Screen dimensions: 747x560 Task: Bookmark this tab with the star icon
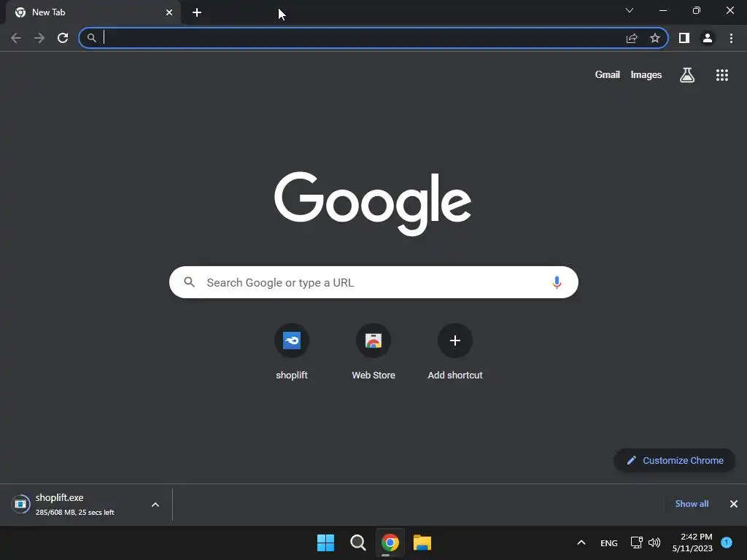tap(655, 38)
